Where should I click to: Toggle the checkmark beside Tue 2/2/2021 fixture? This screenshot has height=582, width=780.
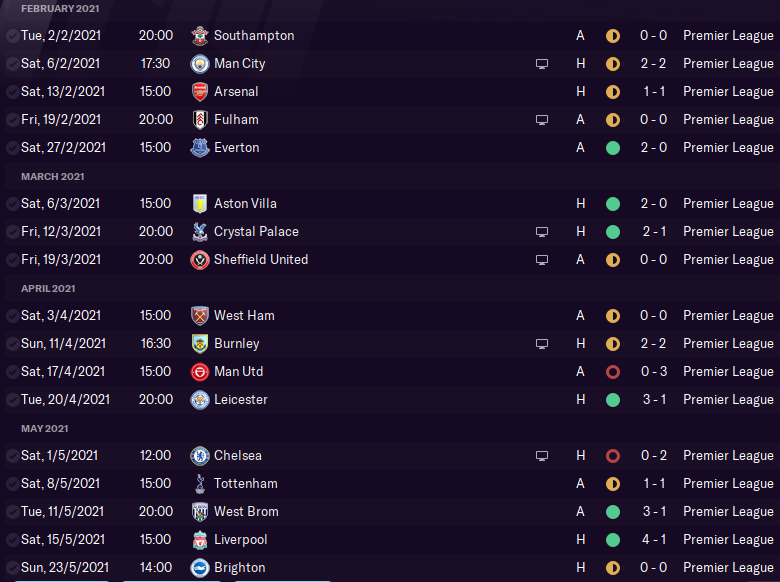(12, 36)
